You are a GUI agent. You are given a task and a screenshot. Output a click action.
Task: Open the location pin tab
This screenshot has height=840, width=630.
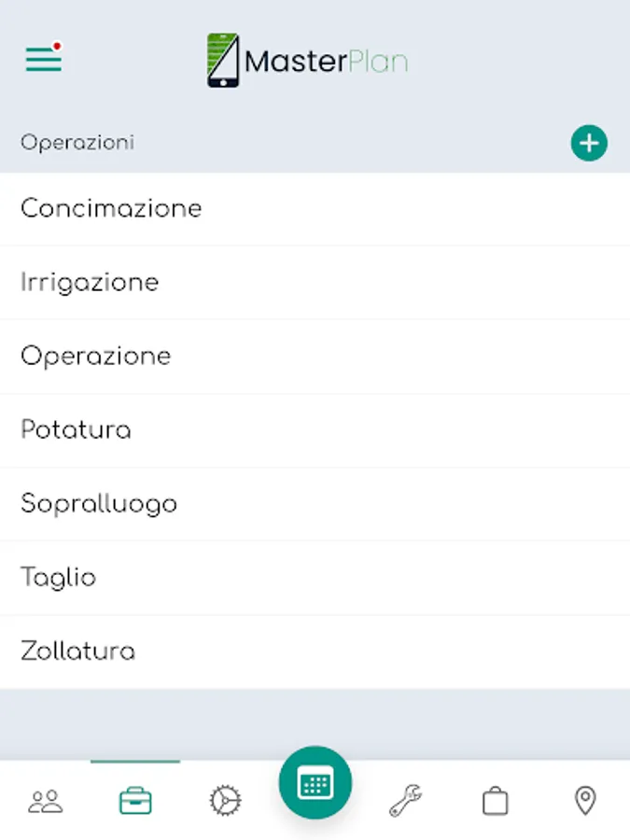point(585,801)
